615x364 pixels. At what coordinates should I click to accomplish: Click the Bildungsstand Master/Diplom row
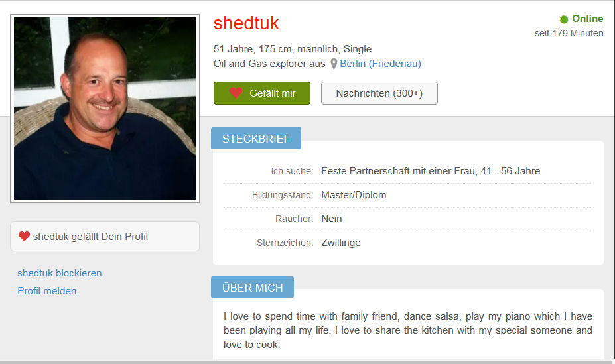(x=408, y=195)
